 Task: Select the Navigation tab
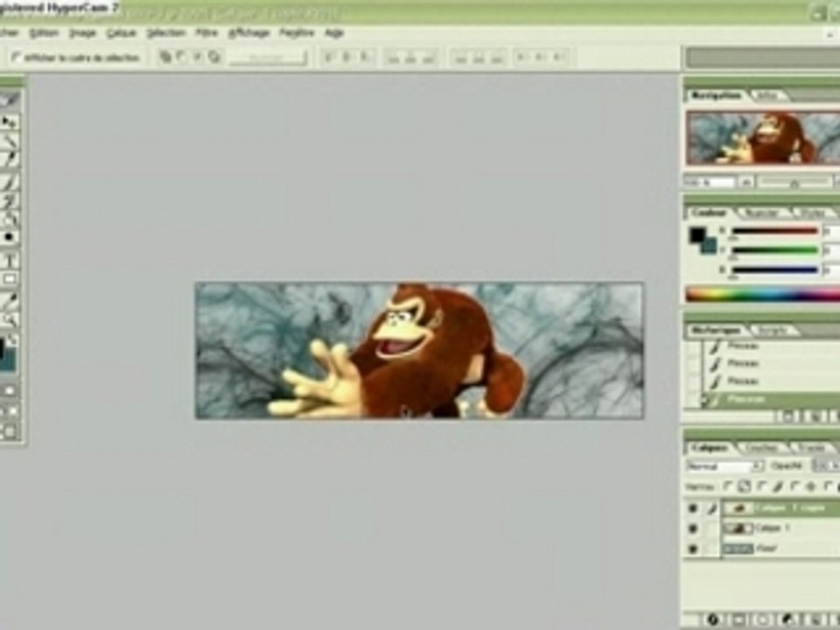pos(717,96)
